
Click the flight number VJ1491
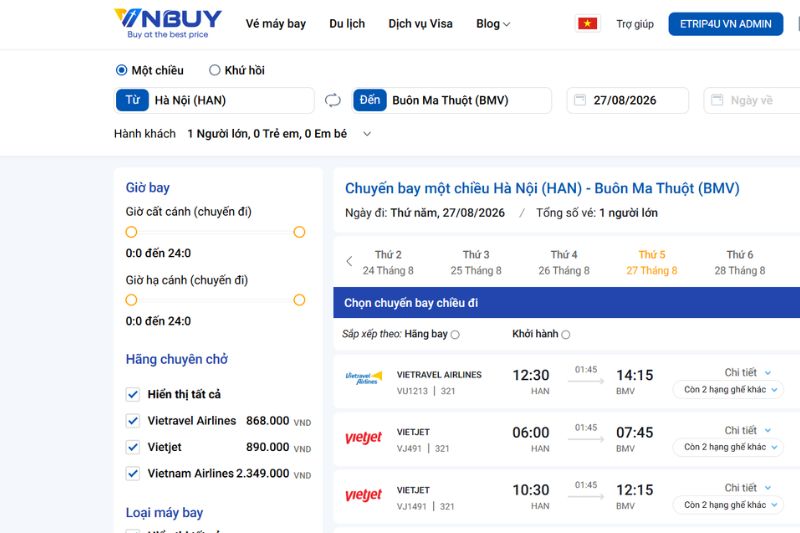tap(412, 506)
